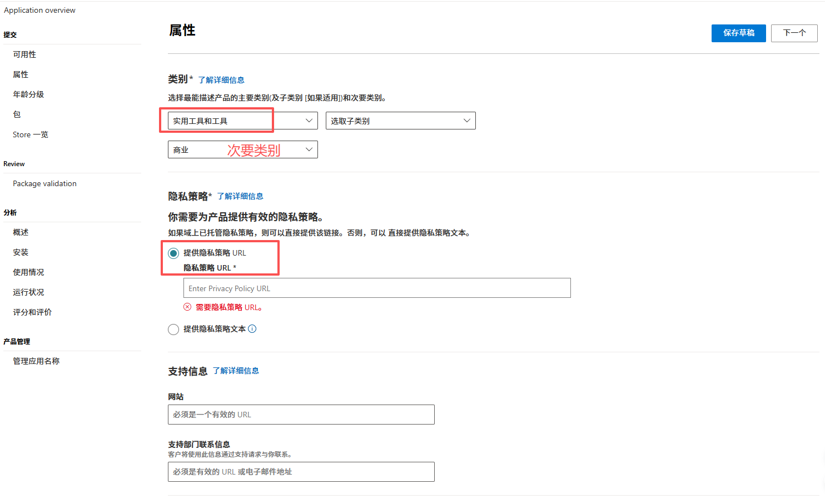Click the info icon beside 提供隐私策略文本
The width and height of the screenshot is (825, 504).
(252, 329)
